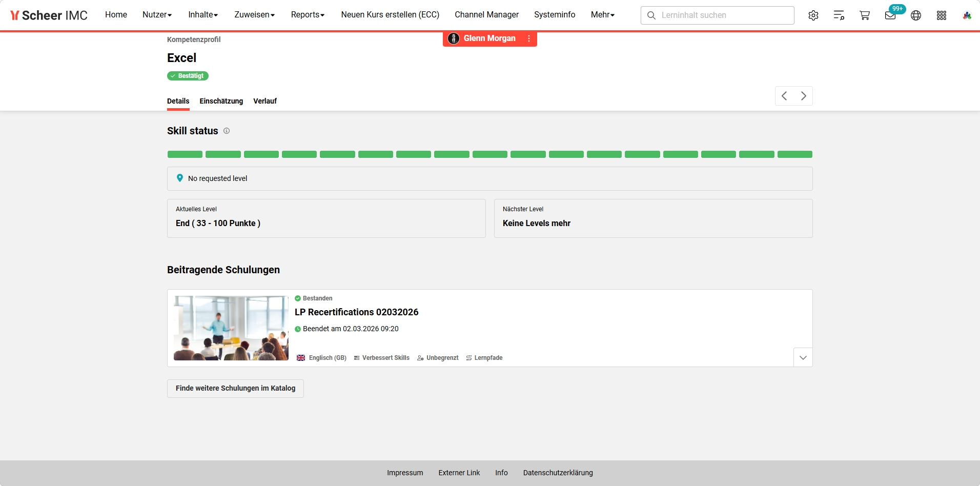Click Finde weitere Schulungen im Katalog
The image size is (980, 486).
[235, 389]
